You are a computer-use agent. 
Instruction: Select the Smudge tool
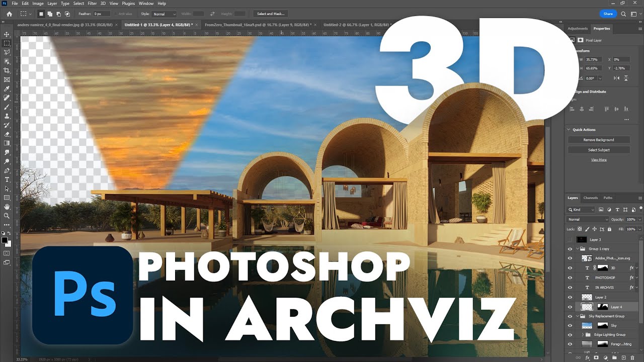click(7, 152)
